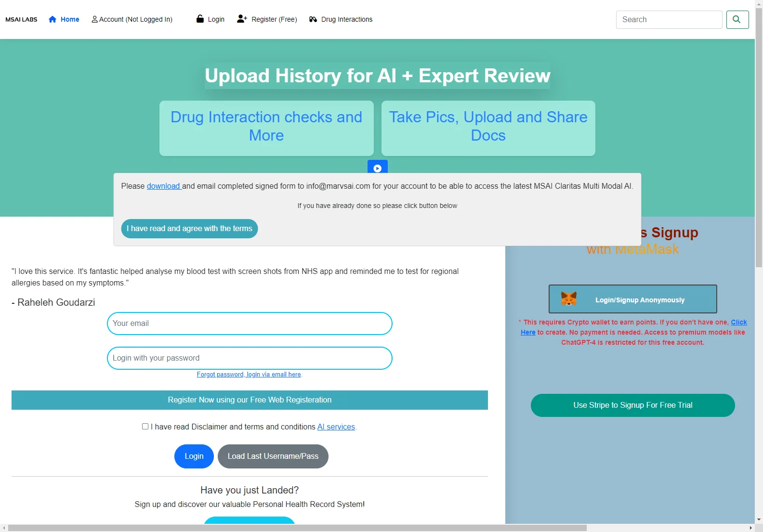
Task: Go to Home menu item
Action: point(64,19)
